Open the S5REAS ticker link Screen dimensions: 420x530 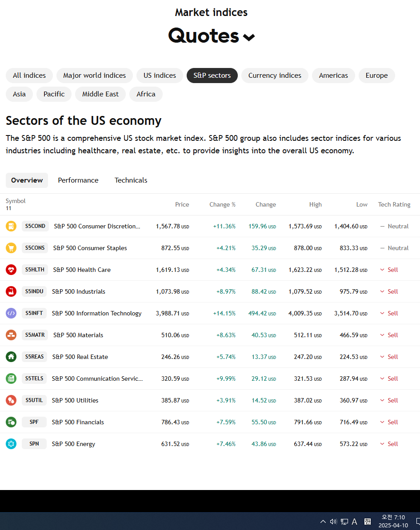coord(35,357)
